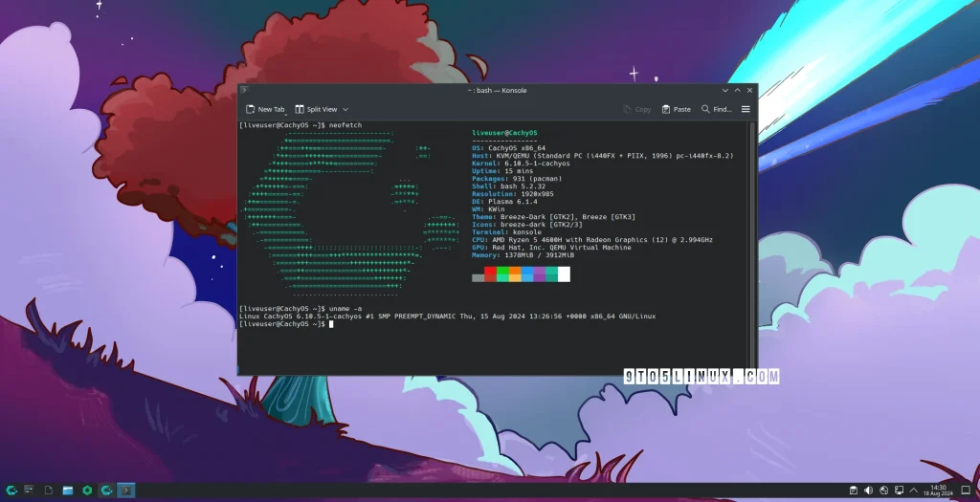Open the file manager from the taskbar

click(x=68, y=491)
